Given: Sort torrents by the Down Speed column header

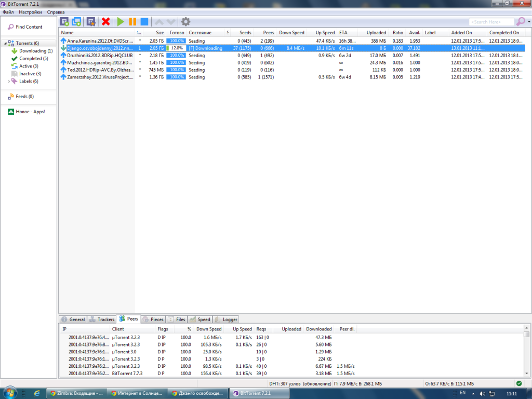Looking at the screenshot, I should [x=291, y=33].
